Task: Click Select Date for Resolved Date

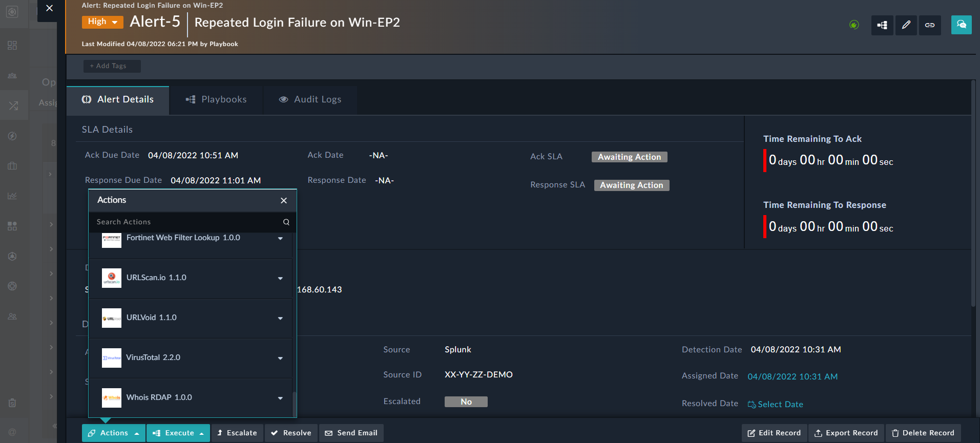Action: coord(776,404)
